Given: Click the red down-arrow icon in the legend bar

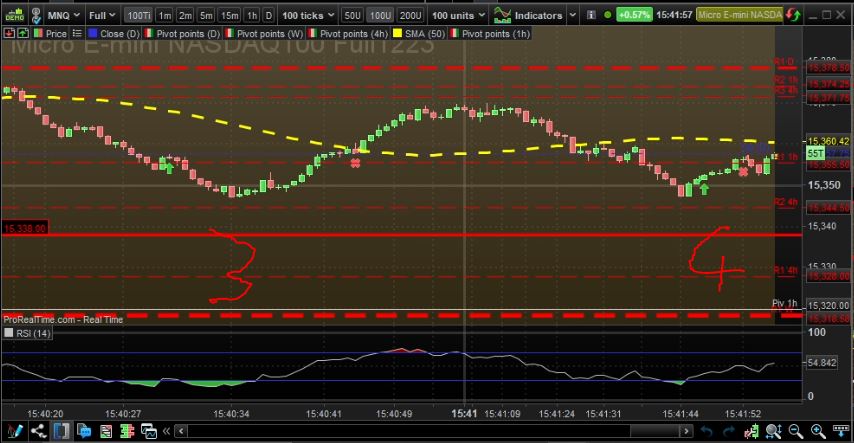Looking at the screenshot, I should (9, 33).
